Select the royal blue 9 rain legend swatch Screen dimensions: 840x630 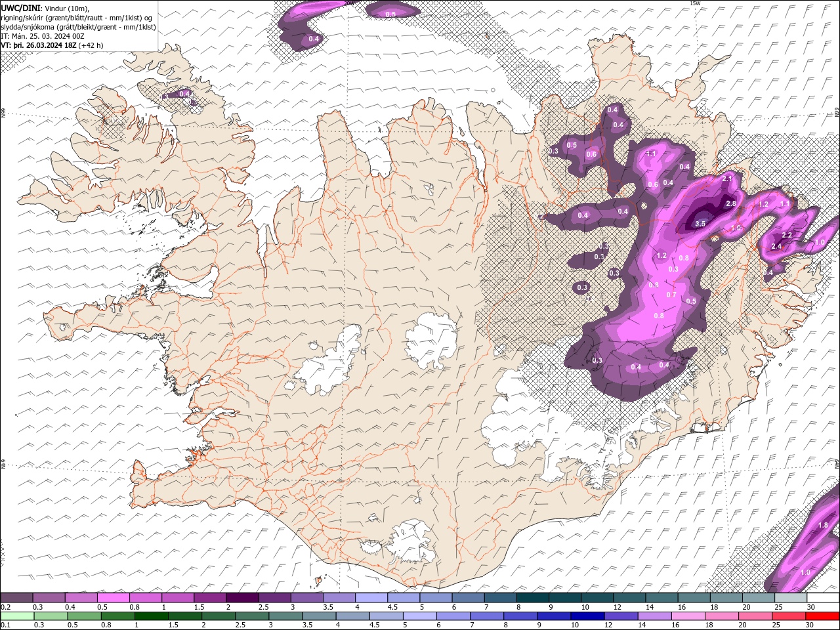click(x=554, y=616)
